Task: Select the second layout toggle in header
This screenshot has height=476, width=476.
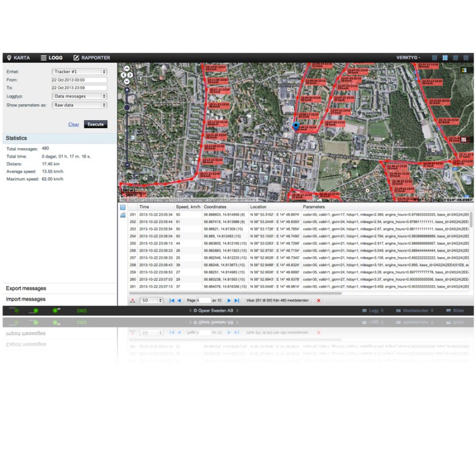Action: point(445,58)
